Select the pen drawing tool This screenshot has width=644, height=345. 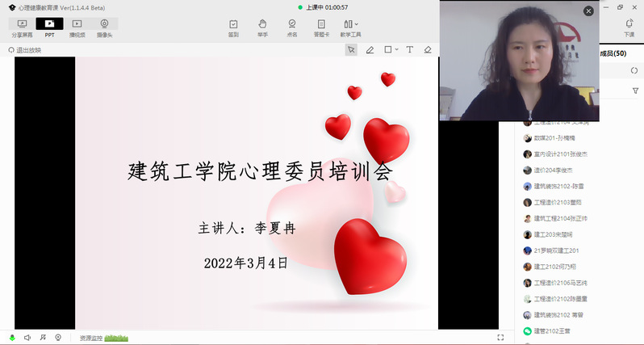click(370, 50)
